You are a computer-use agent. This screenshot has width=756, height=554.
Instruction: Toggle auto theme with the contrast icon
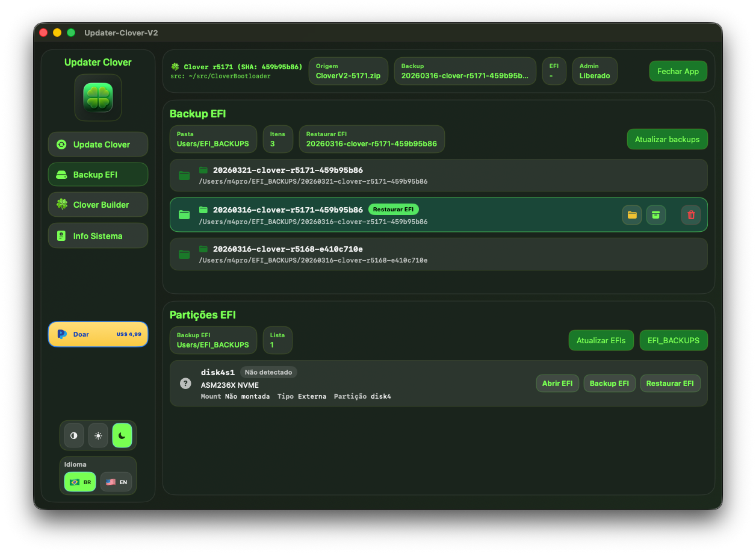tap(73, 435)
